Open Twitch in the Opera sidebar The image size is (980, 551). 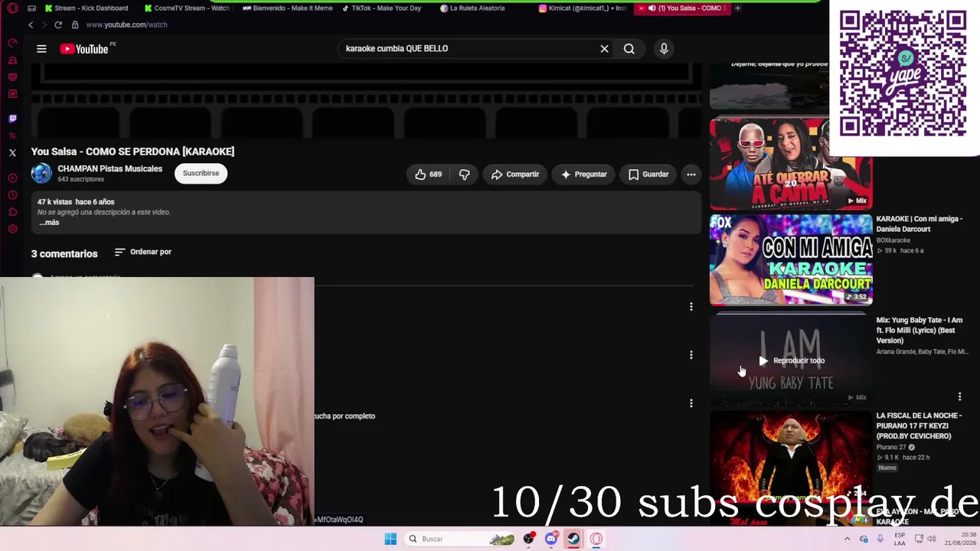(12, 119)
